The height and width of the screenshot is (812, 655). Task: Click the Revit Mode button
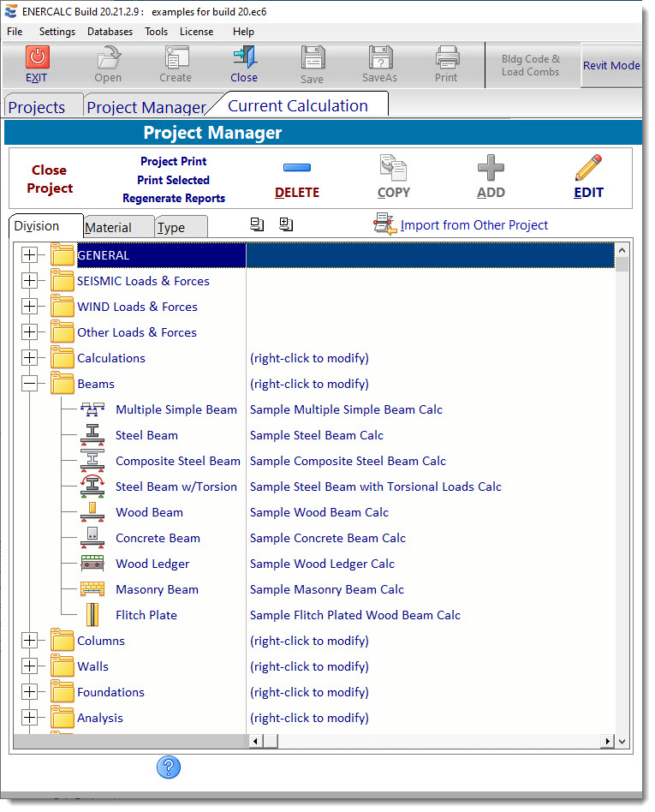[611, 66]
